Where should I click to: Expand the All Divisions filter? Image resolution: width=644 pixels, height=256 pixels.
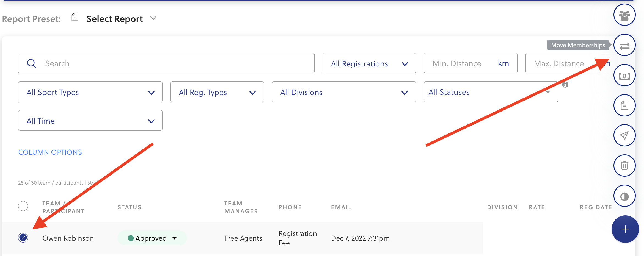(343, 92)
